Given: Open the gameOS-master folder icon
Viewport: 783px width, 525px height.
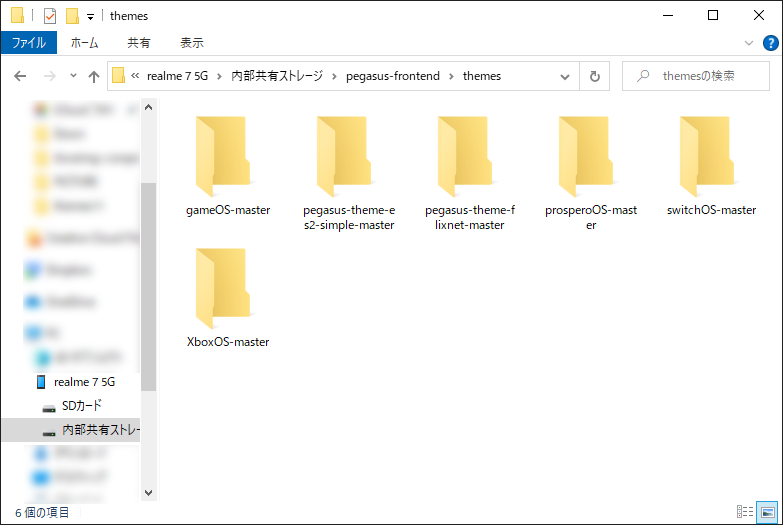Looking at the screenshot, I should pos(223,156).
